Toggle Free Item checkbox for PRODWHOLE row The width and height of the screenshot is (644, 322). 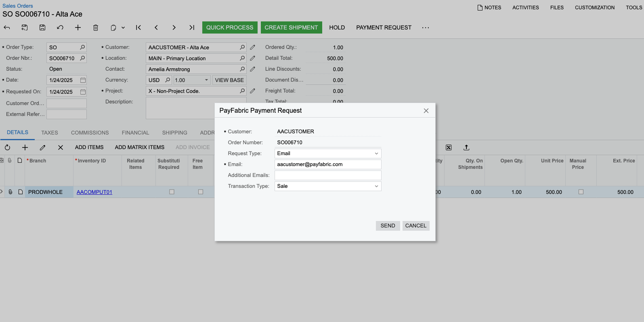tap(201, 192)
